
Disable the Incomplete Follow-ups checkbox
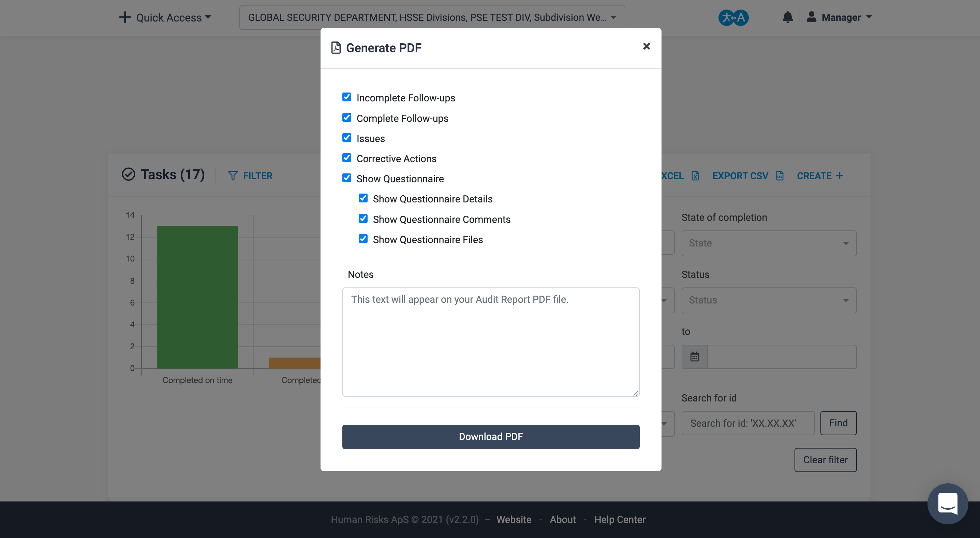click(347, 97)
